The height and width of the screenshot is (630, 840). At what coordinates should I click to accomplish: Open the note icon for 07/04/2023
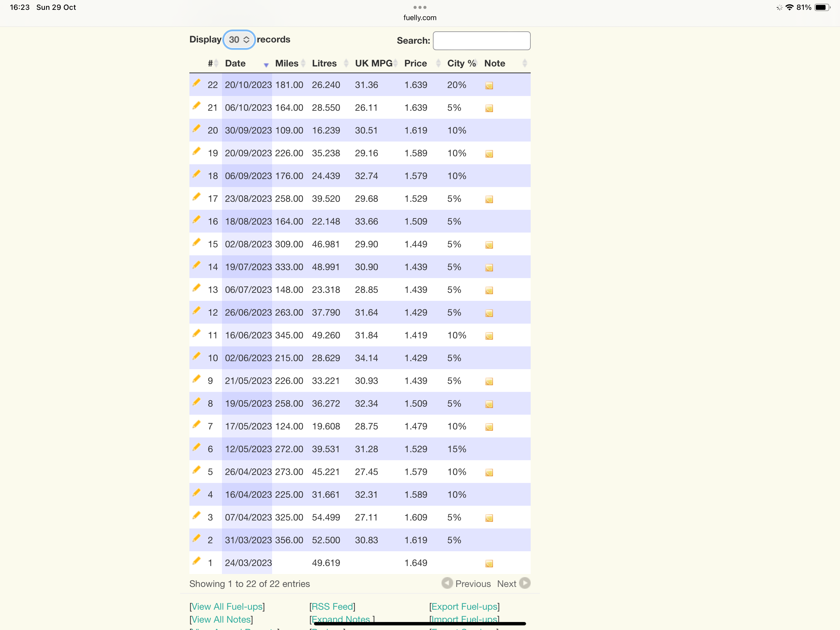[x=489, y=518]
